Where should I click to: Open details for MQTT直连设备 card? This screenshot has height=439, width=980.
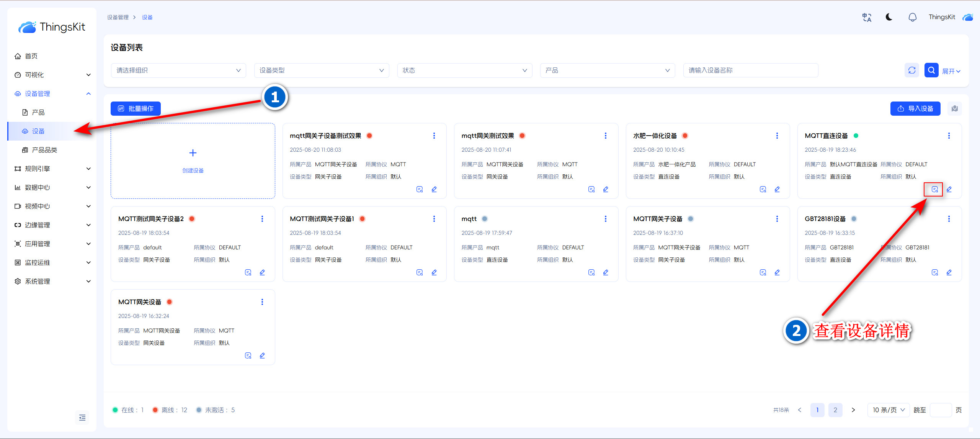click(x=934, y=189)
